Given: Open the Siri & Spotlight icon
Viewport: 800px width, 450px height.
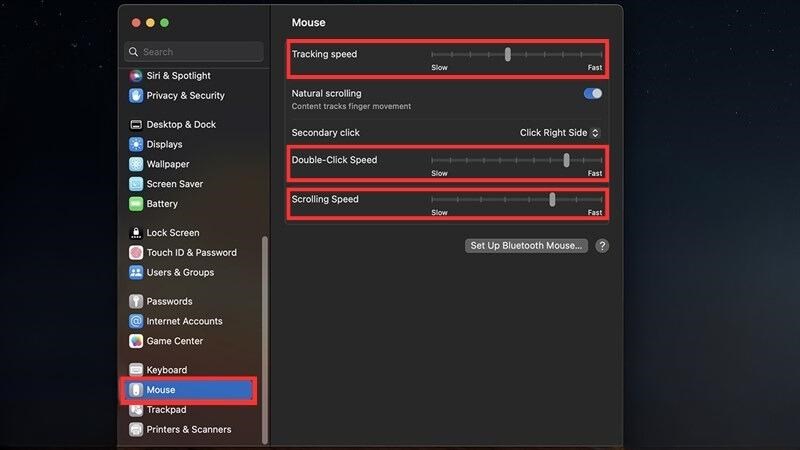Looking at the screenshot, I should [x=136, y=76].
